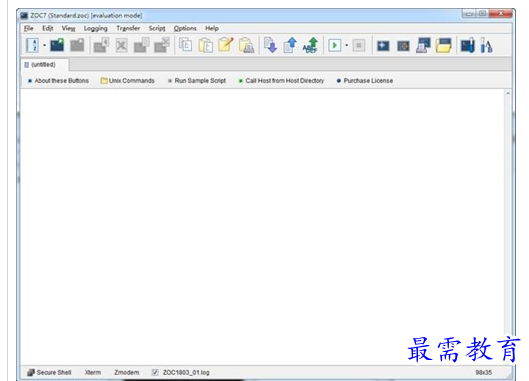Click the Copy to clipboard icon
The height and width of the screenshot is (381, 529).
186,45
